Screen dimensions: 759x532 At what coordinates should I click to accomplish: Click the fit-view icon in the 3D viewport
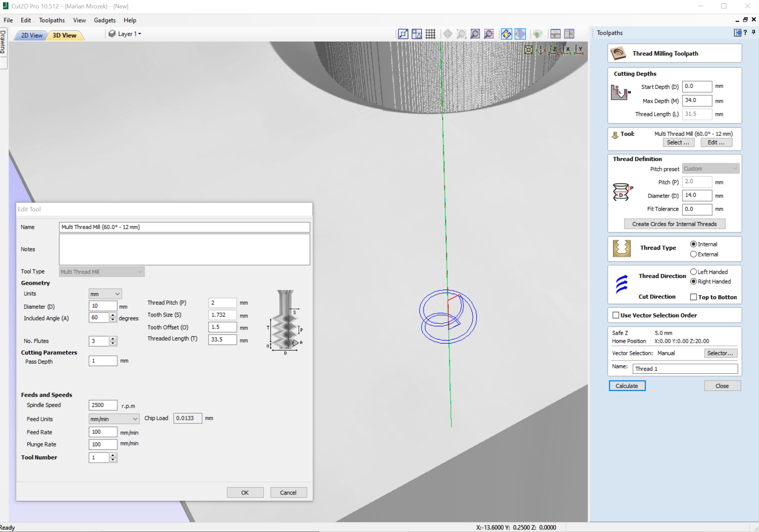[x=528, y=50]
